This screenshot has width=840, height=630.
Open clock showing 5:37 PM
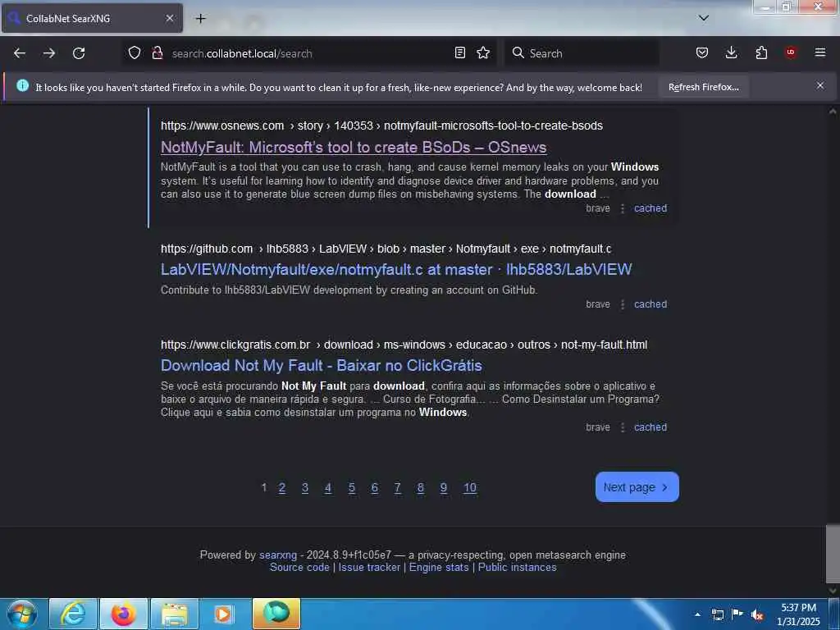coord(798,614)
